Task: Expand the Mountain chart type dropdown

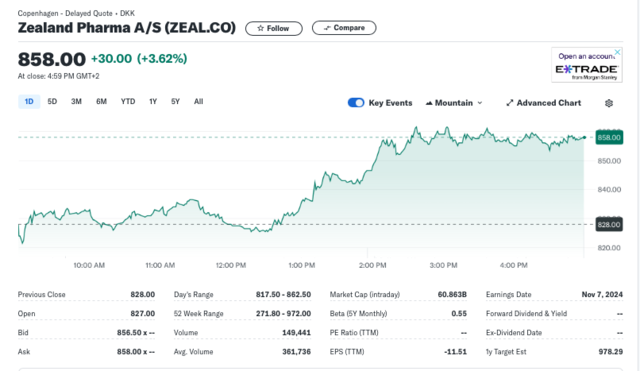Action: click(454, 103)
